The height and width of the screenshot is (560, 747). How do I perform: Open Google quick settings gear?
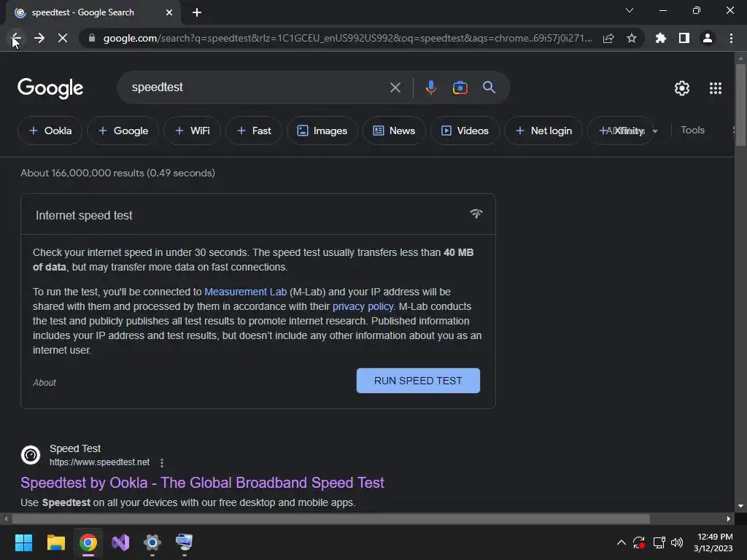pyautogui.click(x=682, y=88)
